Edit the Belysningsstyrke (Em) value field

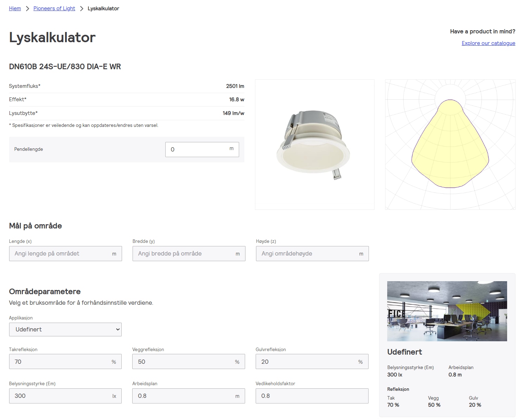point(62,396)
